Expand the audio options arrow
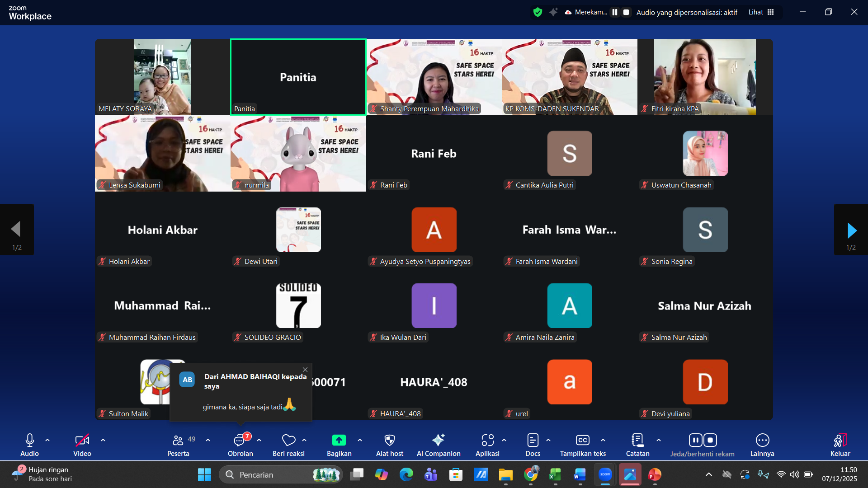This screenshot has height=488, width=868. (47, 440)
